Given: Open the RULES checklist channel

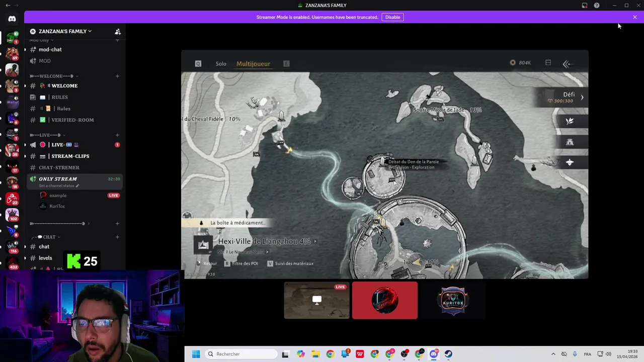Looking at the screenshot, I should click(74, 97).
